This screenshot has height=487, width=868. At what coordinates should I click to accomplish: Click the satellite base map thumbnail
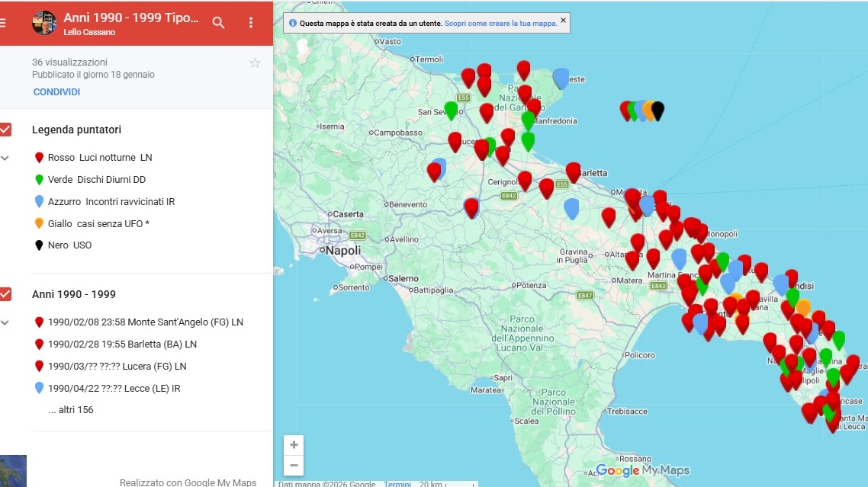click(13, 471)
